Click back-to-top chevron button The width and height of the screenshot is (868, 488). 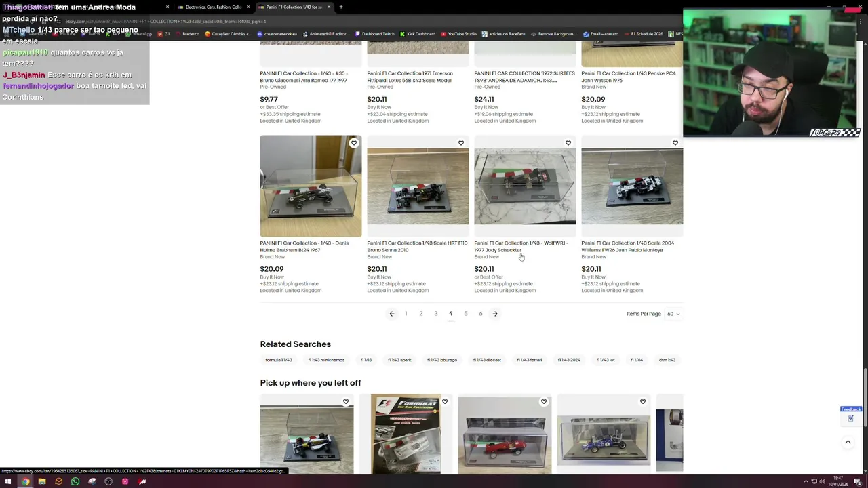[x=848, y=442]
